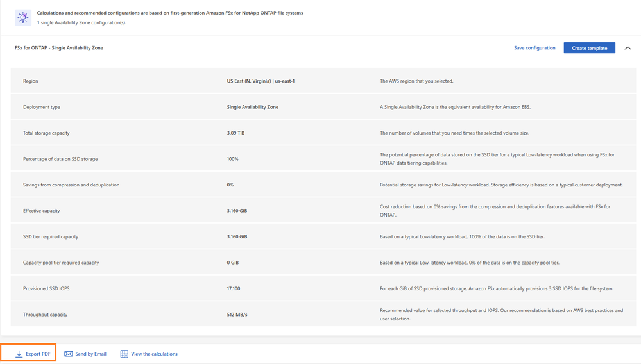This screenshot has height=364, width=641.
Task: Click the Savings from compression and deduplication row
Action: click(71, 185)
